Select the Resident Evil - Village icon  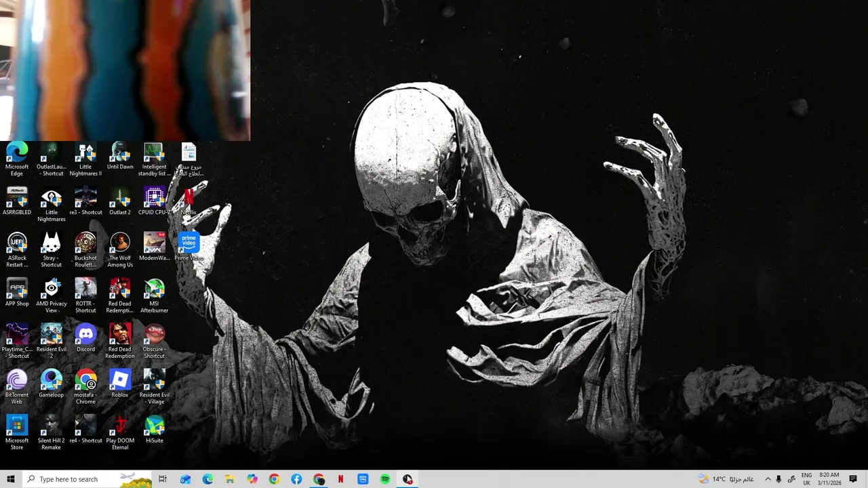click(x=155, y=386)
